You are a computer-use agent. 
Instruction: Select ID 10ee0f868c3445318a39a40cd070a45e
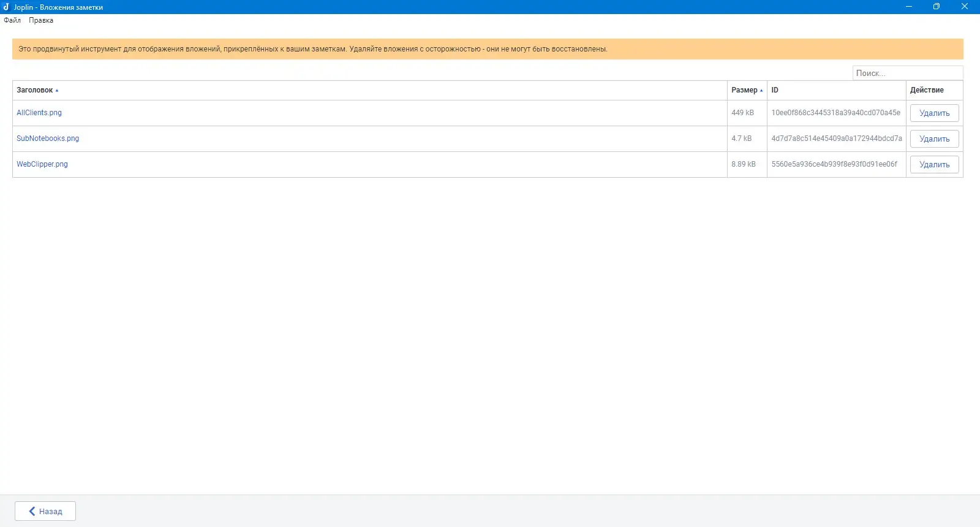click(x=836, y=113)
